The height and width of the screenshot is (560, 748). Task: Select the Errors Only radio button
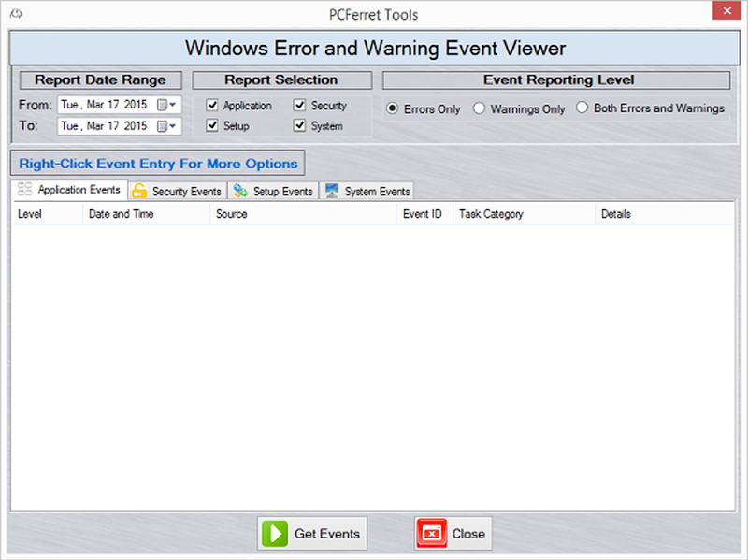pyautogui.click(x=392, y=108)
